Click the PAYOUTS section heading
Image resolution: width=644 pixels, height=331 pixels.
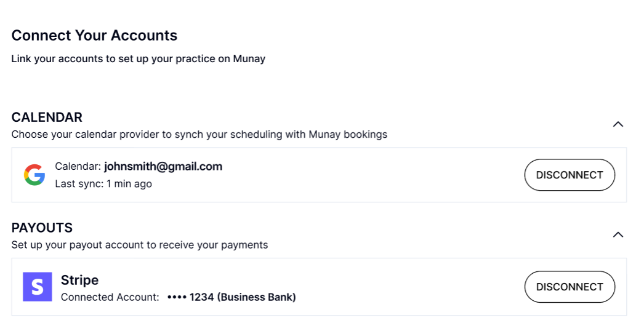[x=42, y=228]
